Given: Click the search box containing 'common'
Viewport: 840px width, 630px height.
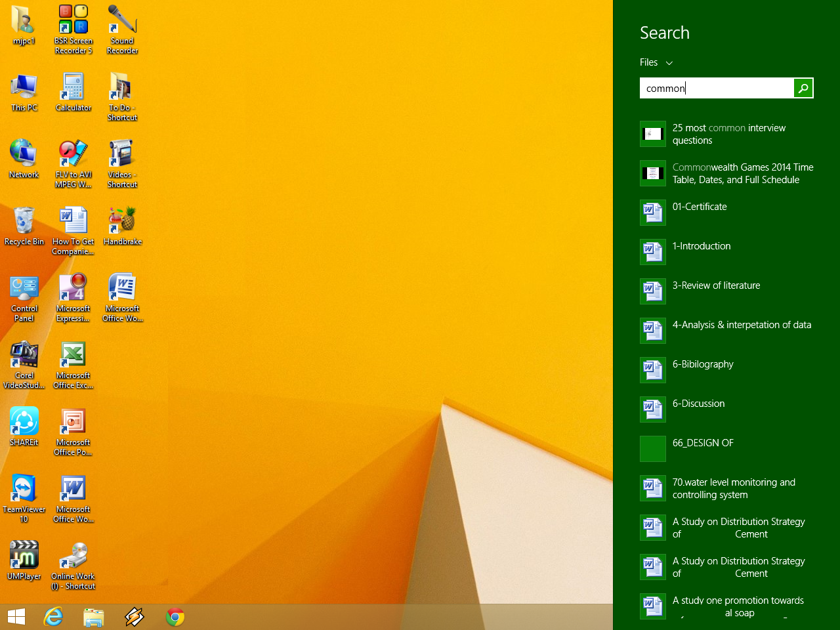Looking at the screenshot, I should click(x=717, y=88).
